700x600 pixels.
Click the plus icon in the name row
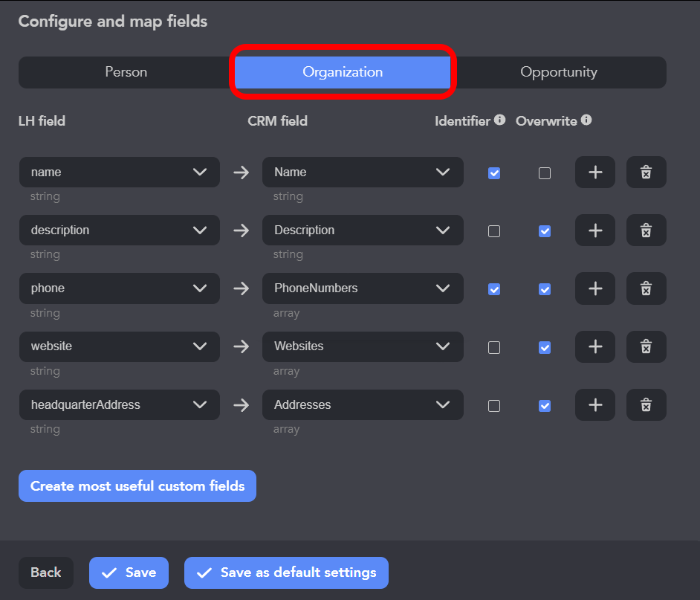click(x=594, y=172)
